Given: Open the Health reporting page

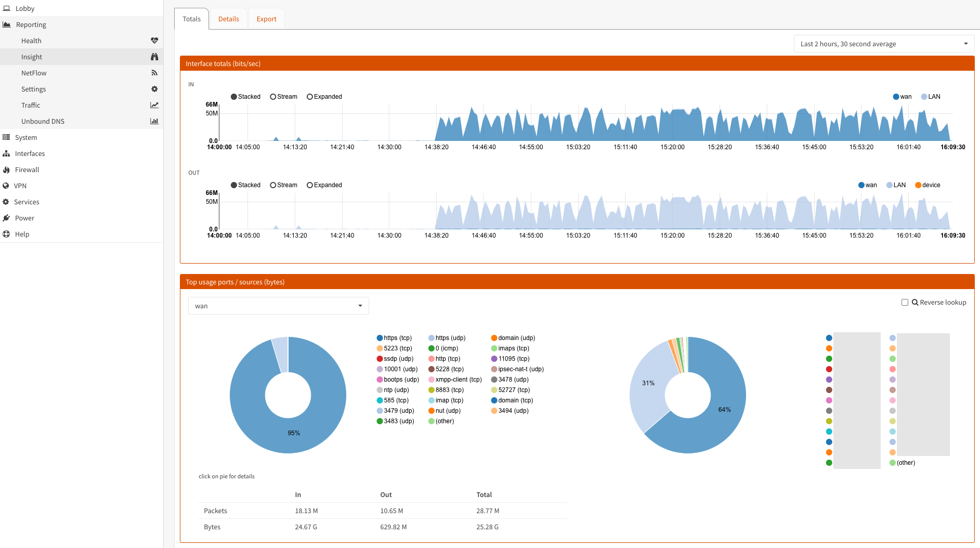Looking at the screenshot, I should [x=82, y=41].
